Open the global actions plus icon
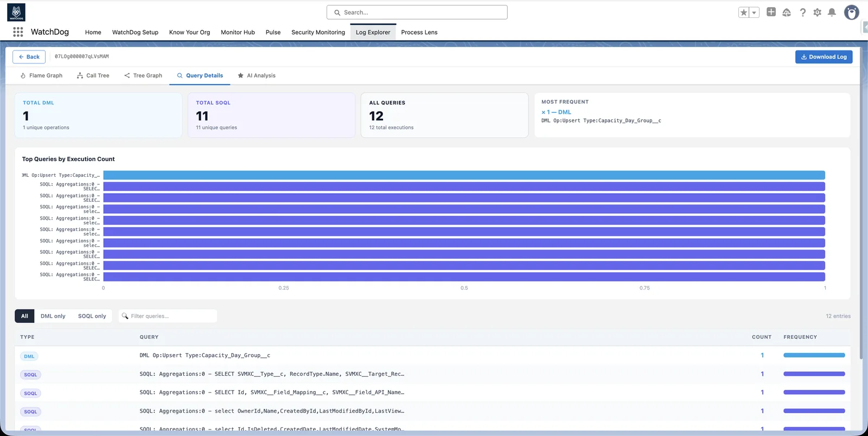Image resolution: width=868 pixels, height=436 pixels. 771,12
